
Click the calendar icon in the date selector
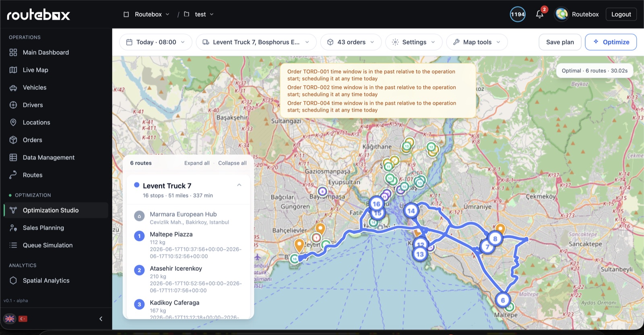pos(129,42)
